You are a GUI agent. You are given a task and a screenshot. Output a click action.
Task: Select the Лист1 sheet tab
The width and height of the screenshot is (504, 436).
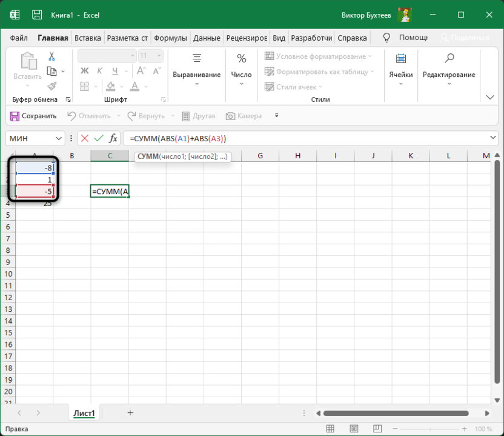click(84, 414)
